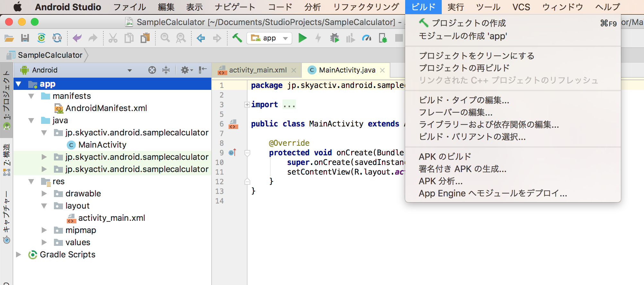Expand the mipmap folder
The width and height of the screenshot is (644, 285).
44,230
